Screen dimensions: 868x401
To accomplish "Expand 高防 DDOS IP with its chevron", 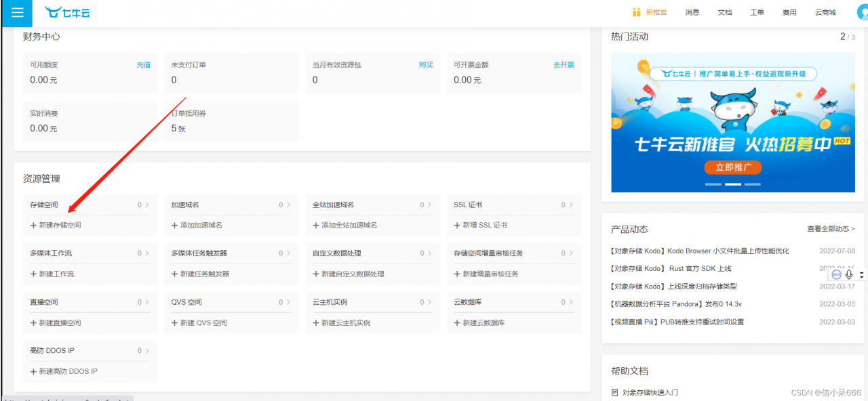I will click(146, 351).
